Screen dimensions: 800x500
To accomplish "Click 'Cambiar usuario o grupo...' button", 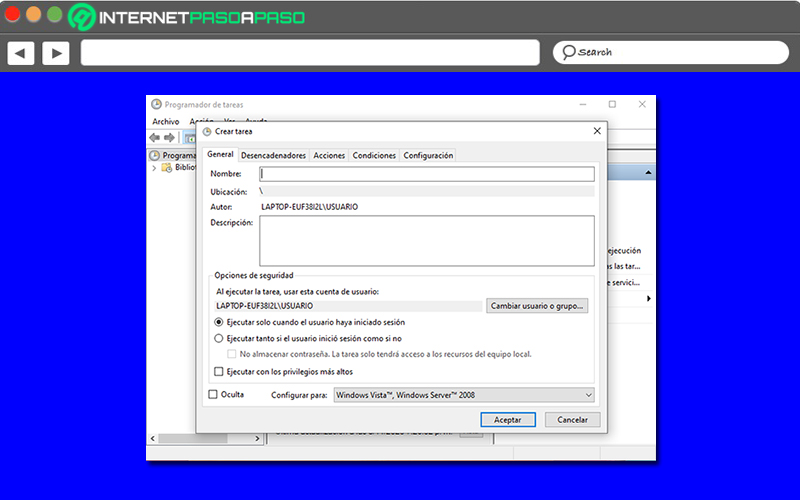I will 537,306.
